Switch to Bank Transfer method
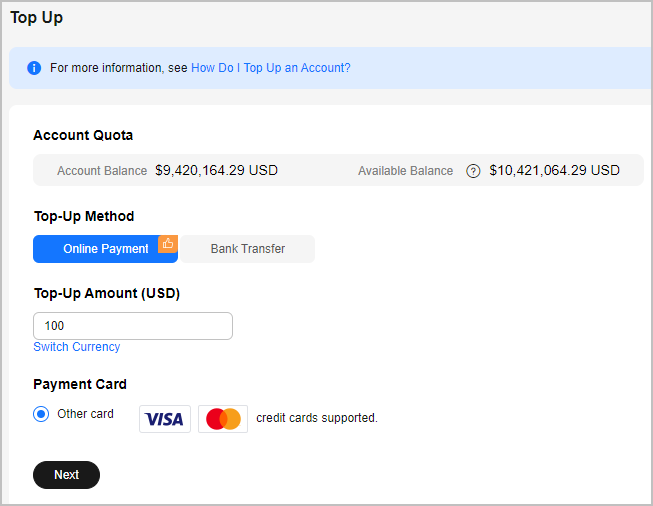 (x=248, y=249)
